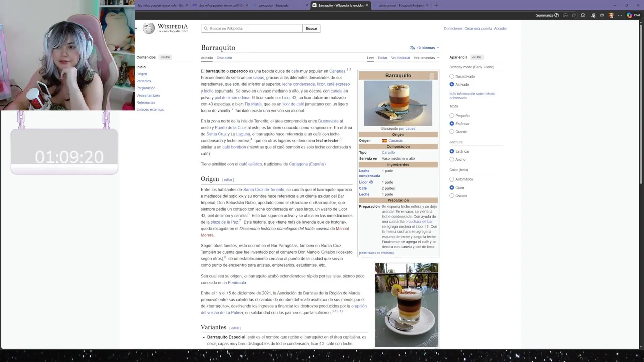This screenshot has width=644, height=362.
Task: Open the browser profile avatar
Action: coord(611,15)
